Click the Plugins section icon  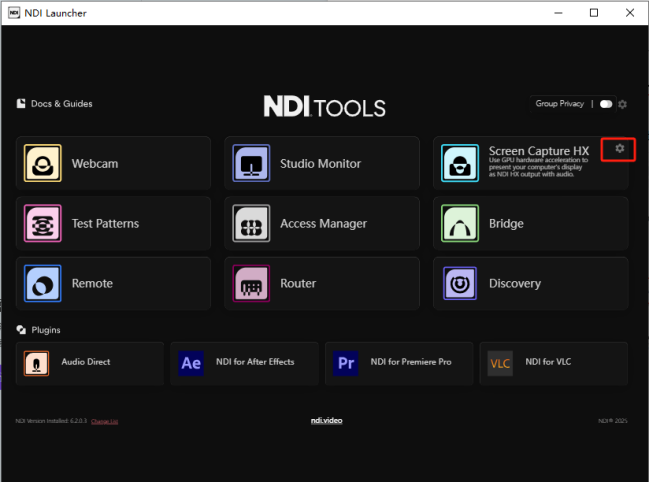point(21,330)
